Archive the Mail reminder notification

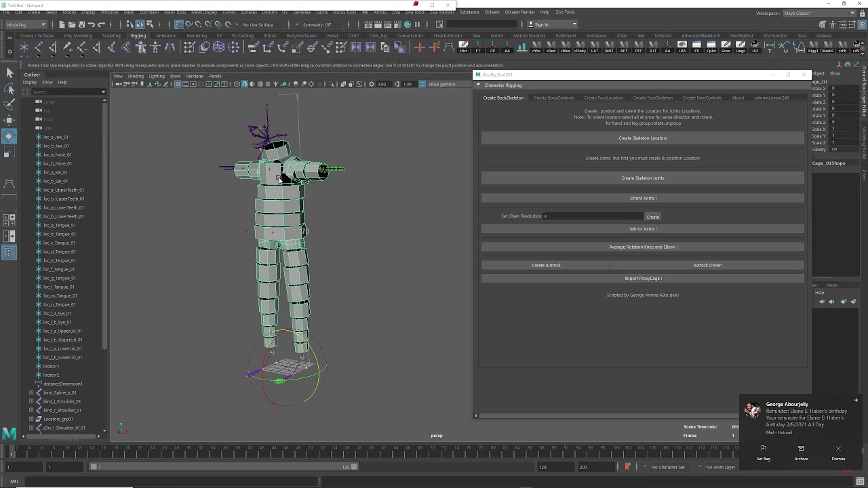tap(801, 452)
